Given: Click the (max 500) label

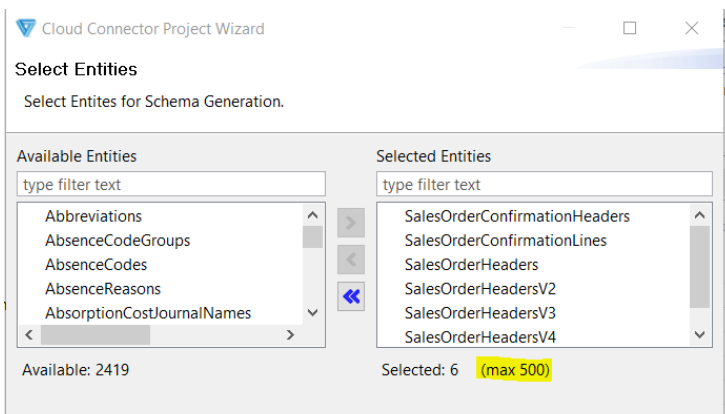Looking at the screenshot, I should [x=515, y=370].
